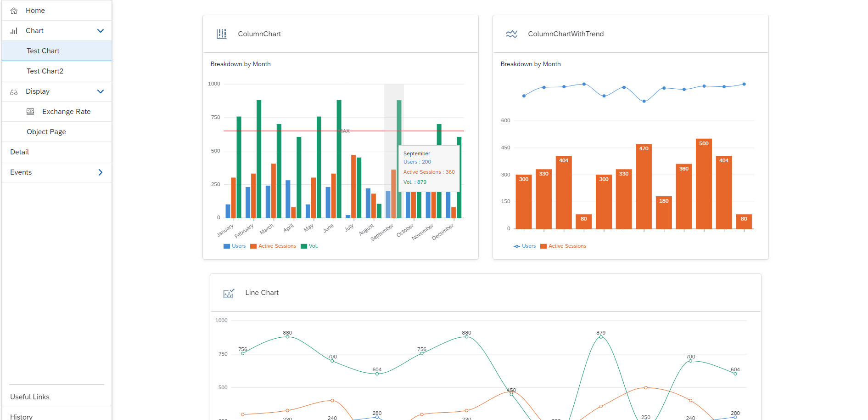Click the September axis label in ColumnChart
Screen dimensions: 868x420
click(x=382, y=232)
